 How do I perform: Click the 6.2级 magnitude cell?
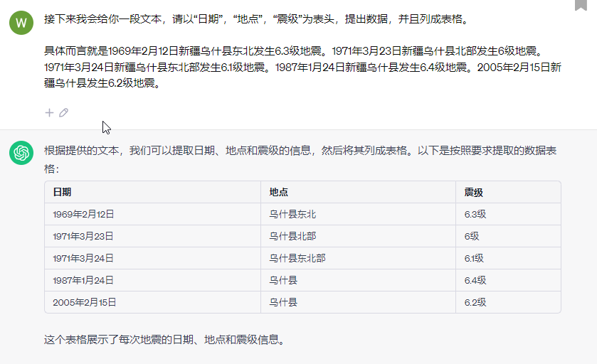pyautogui.click(x=475, y=303)
